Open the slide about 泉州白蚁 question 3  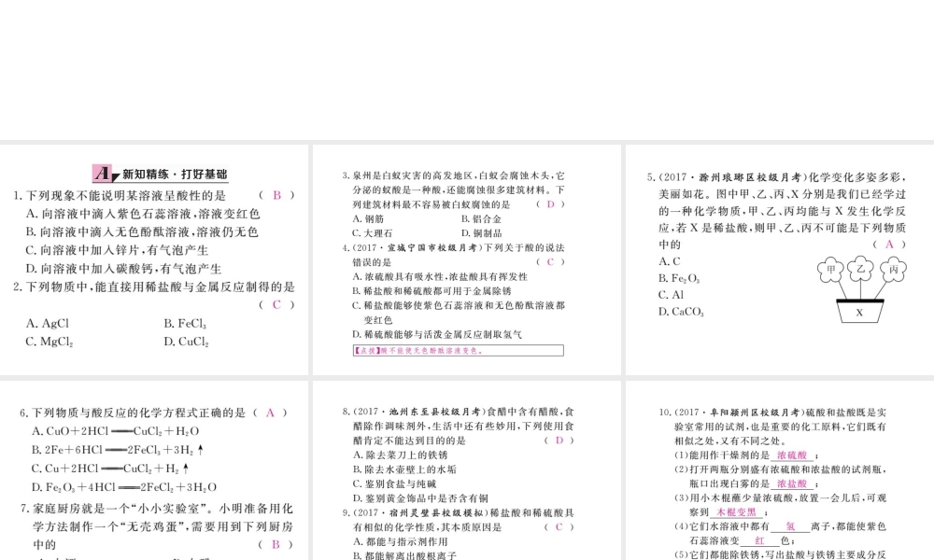coord(466,259)
